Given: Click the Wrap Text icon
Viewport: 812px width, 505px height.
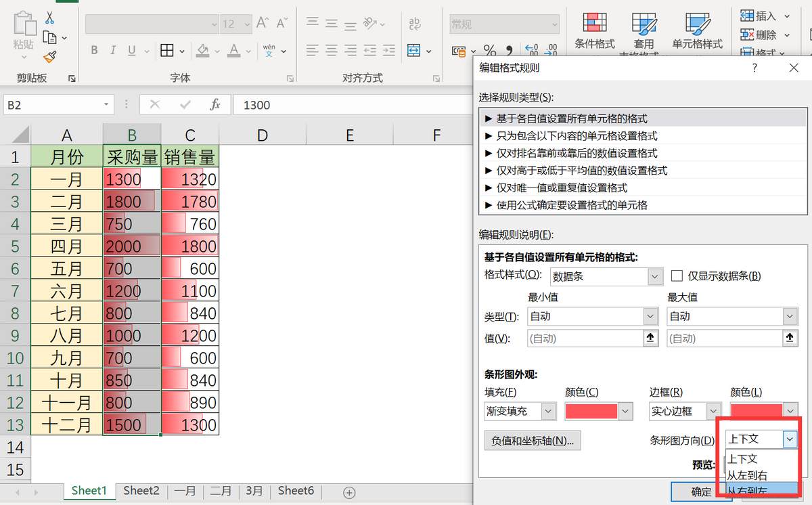Looking at the screenshot, I should pyautogui.click(x=414, y=24).
